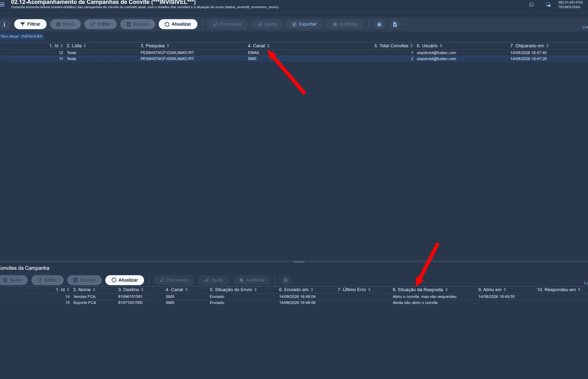The image size is (588, 379).
Task: Click the 002.01.001-FCA TECNOLOGIA label
Action: [570, 5]
